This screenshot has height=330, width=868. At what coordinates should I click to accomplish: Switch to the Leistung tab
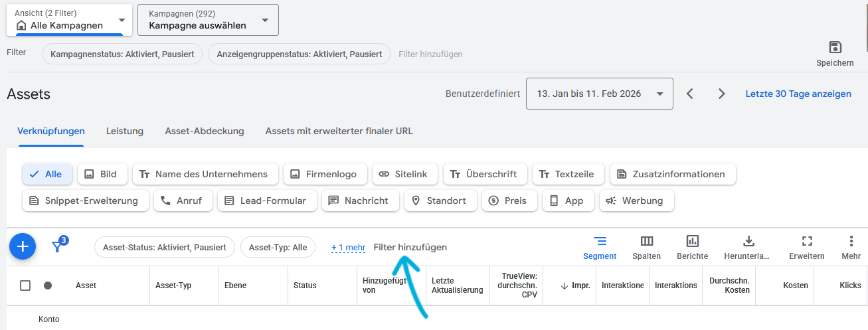click(x=125, y=131)
